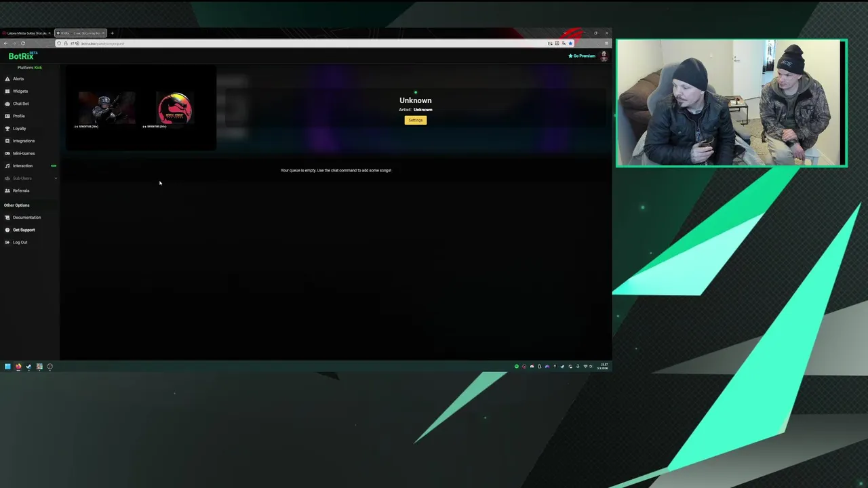Screen dimensions: 868x488
Task: Expand the Sub-Users chevron
Action: coord(56,178)
